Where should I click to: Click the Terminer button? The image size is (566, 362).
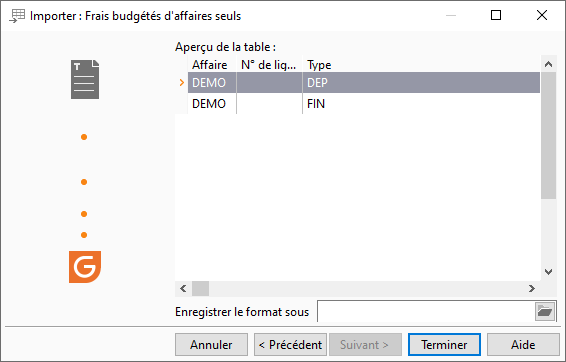coord(444,345)
